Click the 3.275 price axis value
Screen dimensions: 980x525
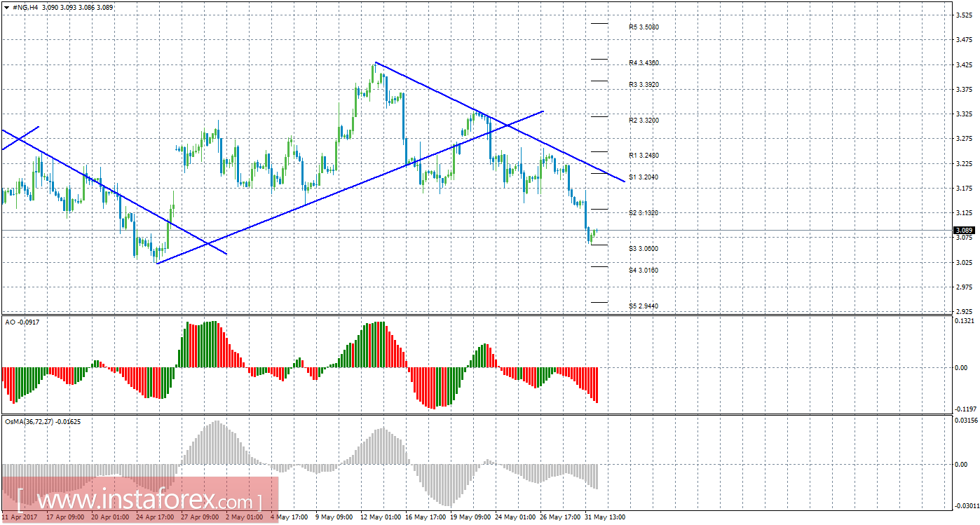pyautogui.click(x=963, y=139)
